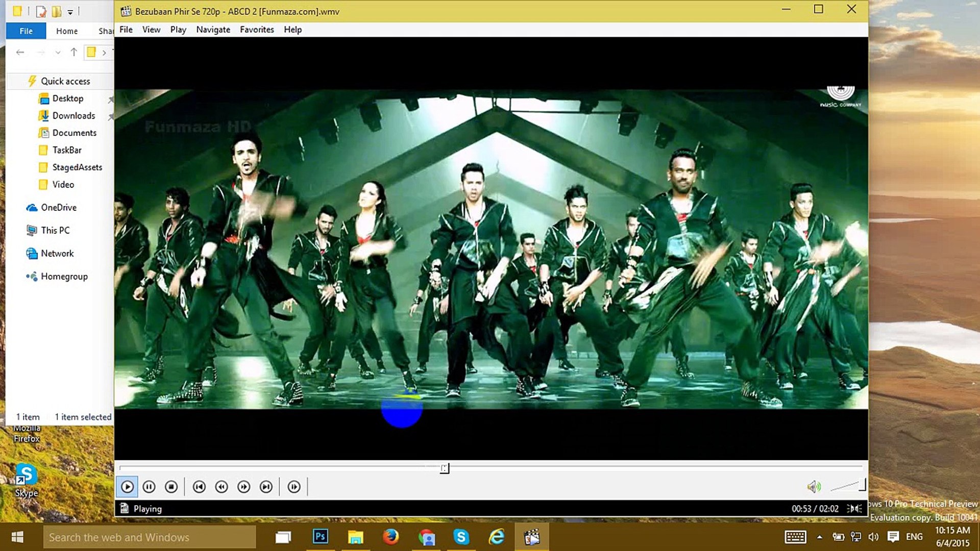Image resolution: width=980 pixels, height=551 pixels.
Task: Select the decrease playback speed control
Action: tap(222, 487)
